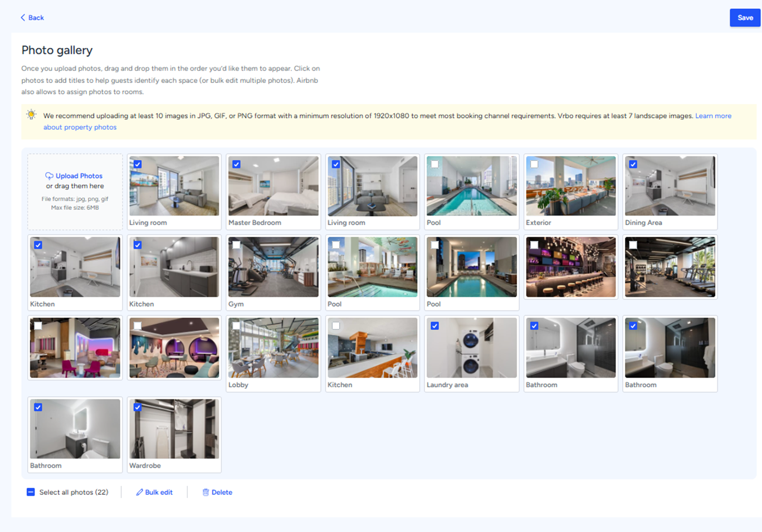Save the photo gallery changes
762x532 pixels.
point(745,18)
